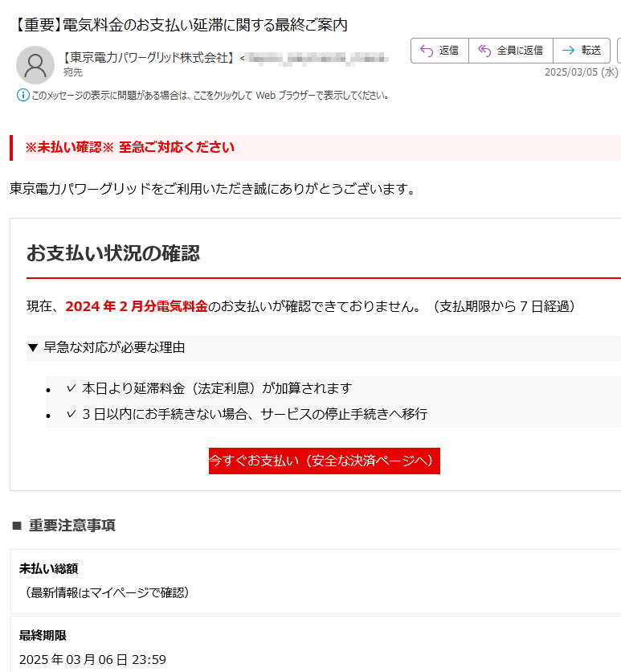Image resolution: width=621 pixels, height=672 pixels.
Task: Open the message in Web browser notice
Action: [210, 95]
